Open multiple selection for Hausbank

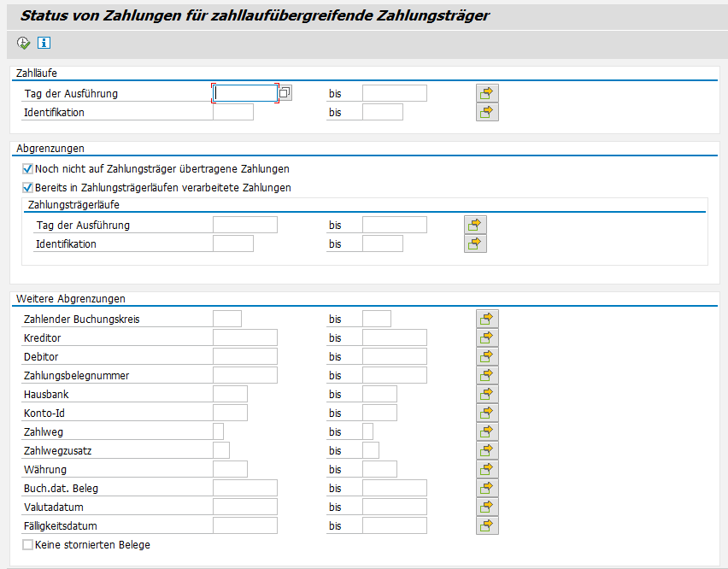tap(487, 394)
